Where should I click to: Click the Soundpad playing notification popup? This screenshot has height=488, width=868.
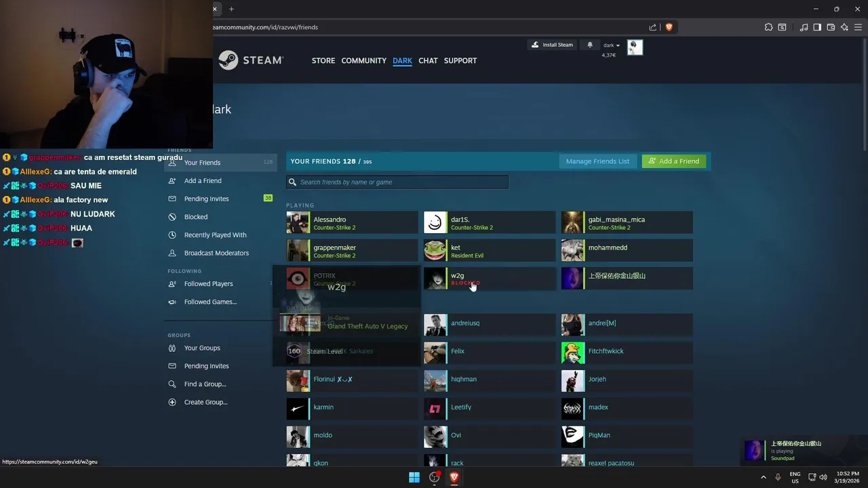[802, 451]
